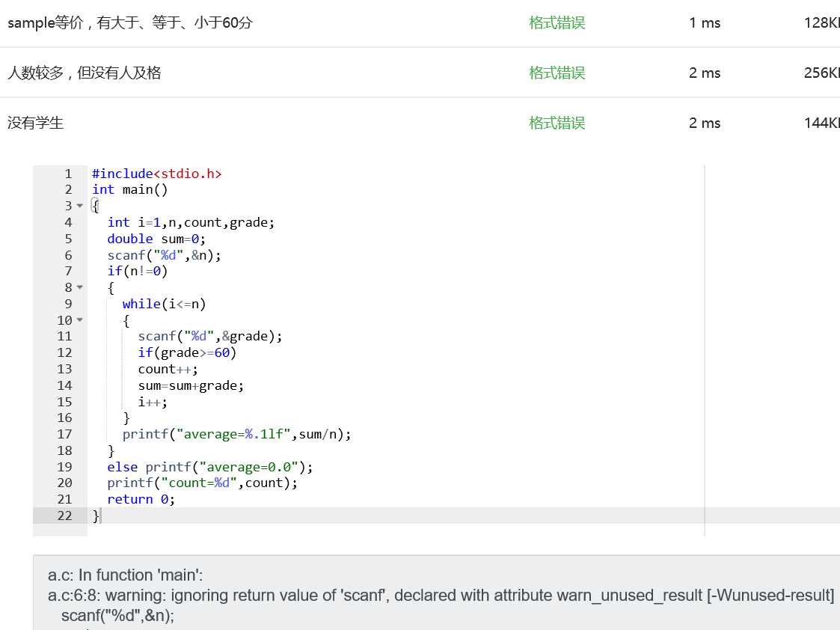Click line number 1 in the gutter
The image size is (840, 630).
pyautogui.click(x=68, y=174)
